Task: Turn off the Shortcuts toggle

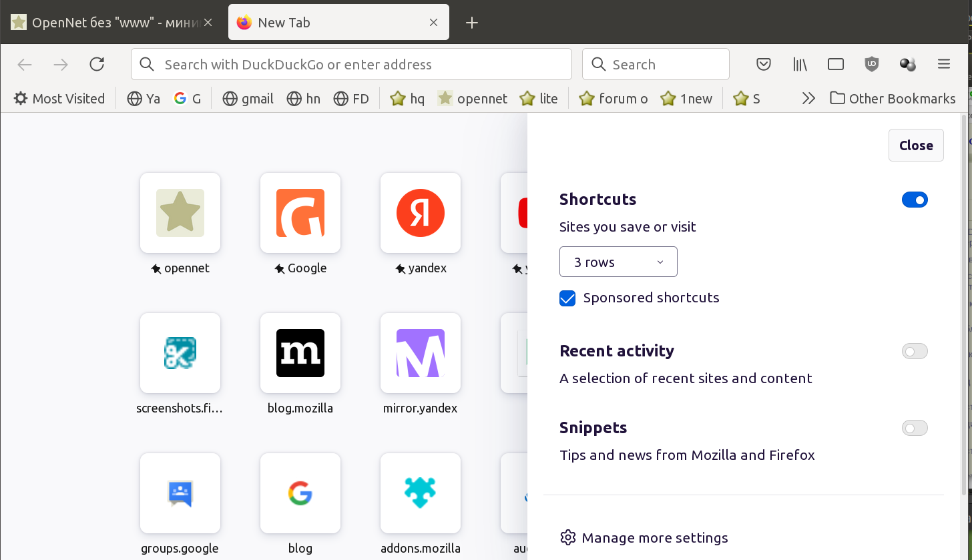Action: pyautogui.click(x=915, y=200)
